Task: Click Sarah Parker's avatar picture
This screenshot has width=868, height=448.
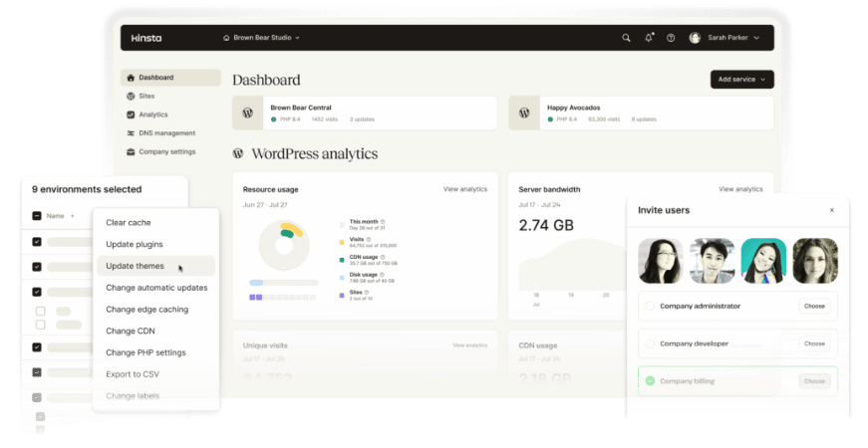Action: 695,38
